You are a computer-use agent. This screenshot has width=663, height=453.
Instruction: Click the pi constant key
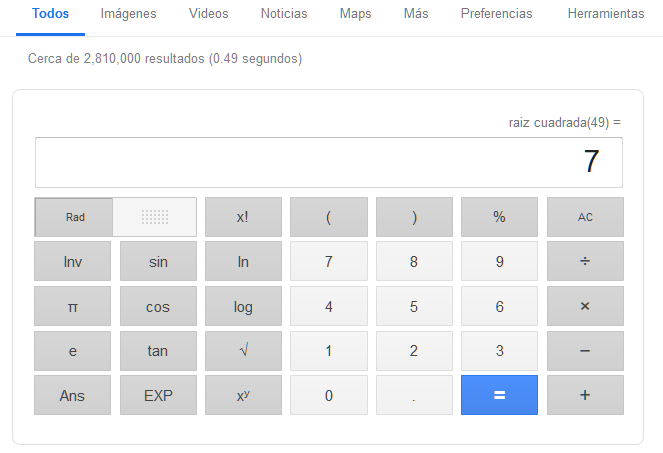coord(72,307)
